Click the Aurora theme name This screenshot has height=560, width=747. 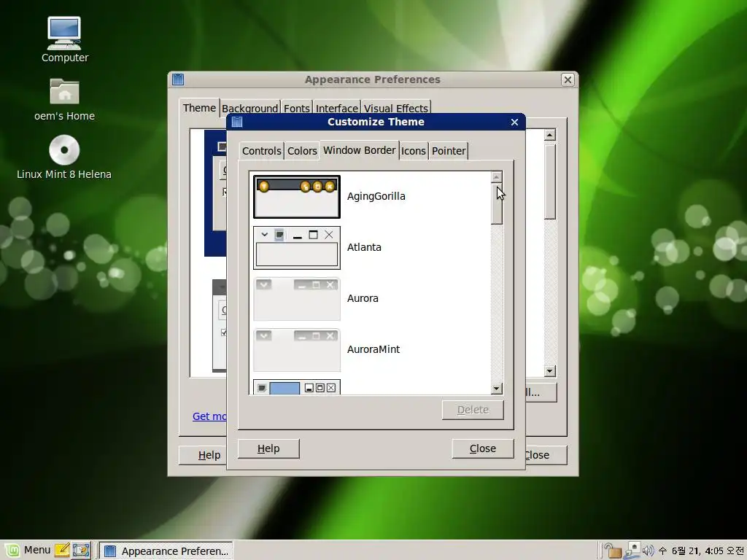click(x=363, y=298)
